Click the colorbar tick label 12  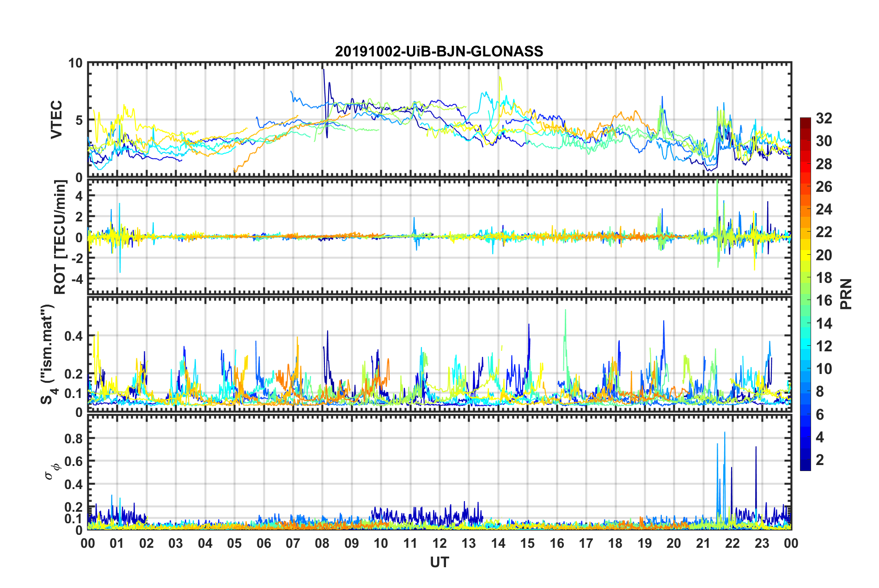824,346
